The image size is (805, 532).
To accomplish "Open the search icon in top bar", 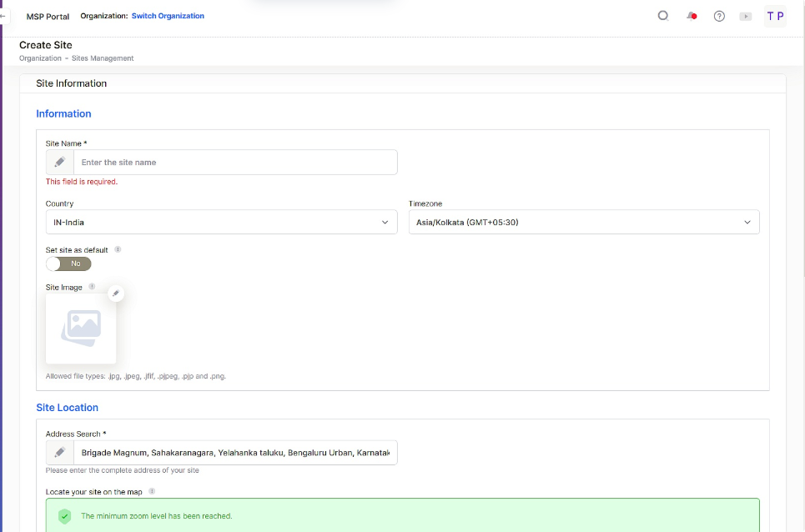I will tap(662, 15).
